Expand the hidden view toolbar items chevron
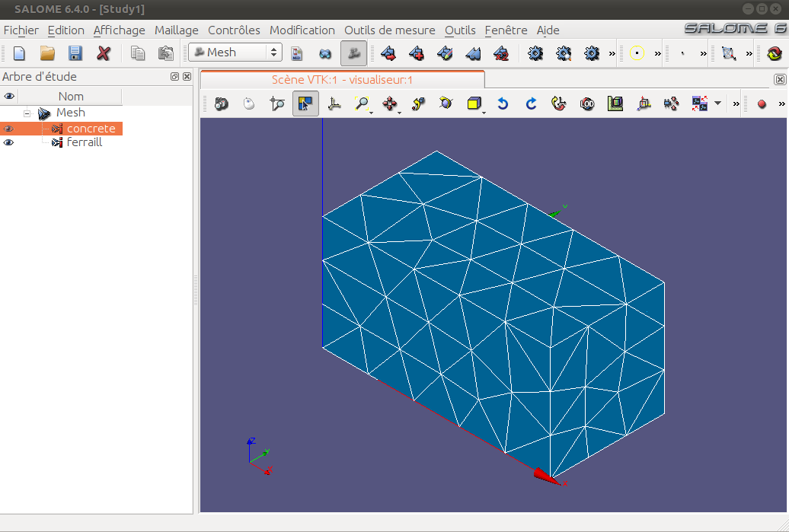Image resolution: width=789 pixels, height=532 pixels. (x=736, y=104)
